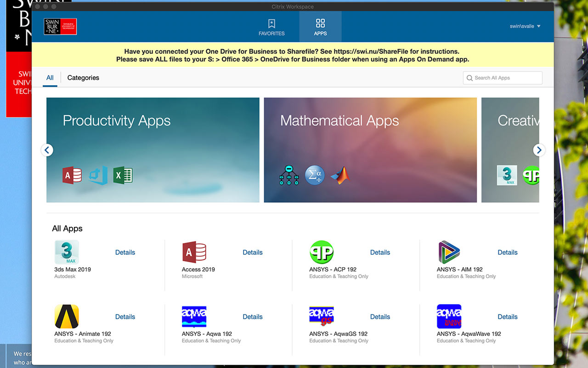
Task: Open Details link for ANSYS - AqwaWave 192
Action: (x=508, y=316)
